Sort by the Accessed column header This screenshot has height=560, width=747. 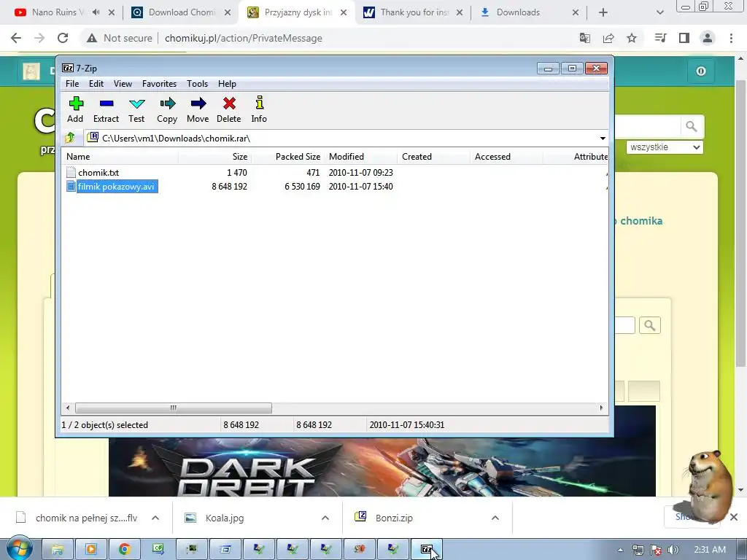506,157
